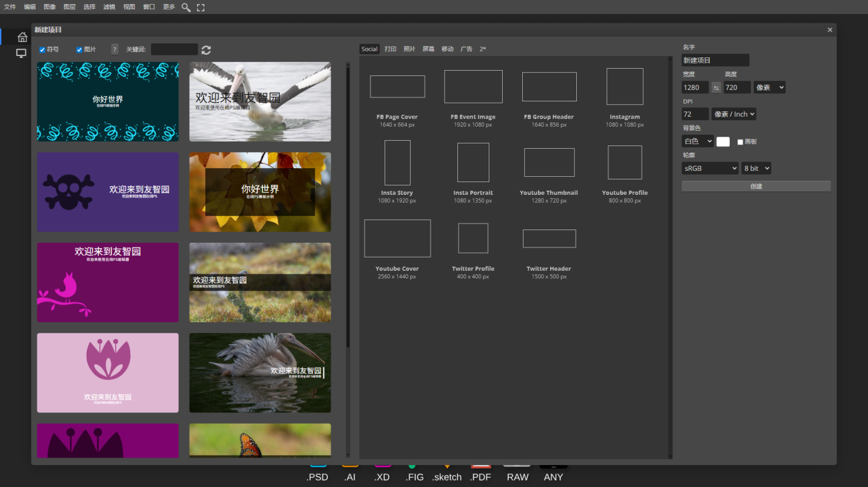The height and width of the screenshot is (487, 868).
Task: Click the refresh icon beside keyword field
Action: click(206, 50)
